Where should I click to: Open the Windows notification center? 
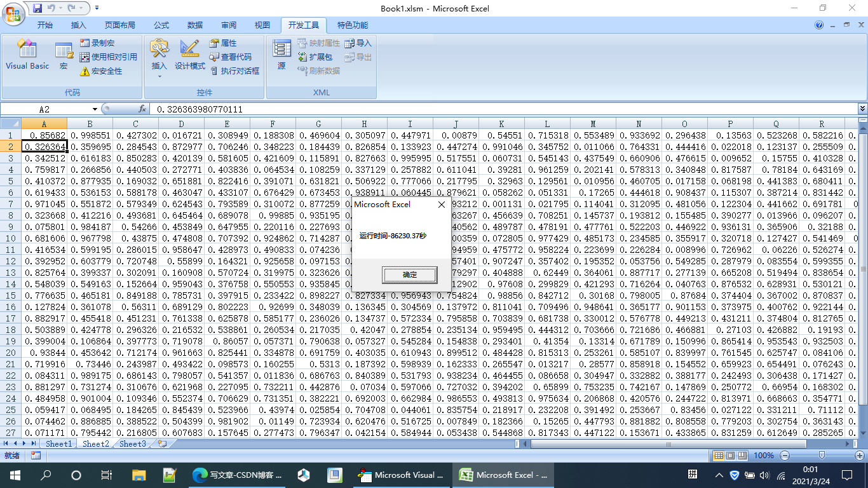click(847, 475)
